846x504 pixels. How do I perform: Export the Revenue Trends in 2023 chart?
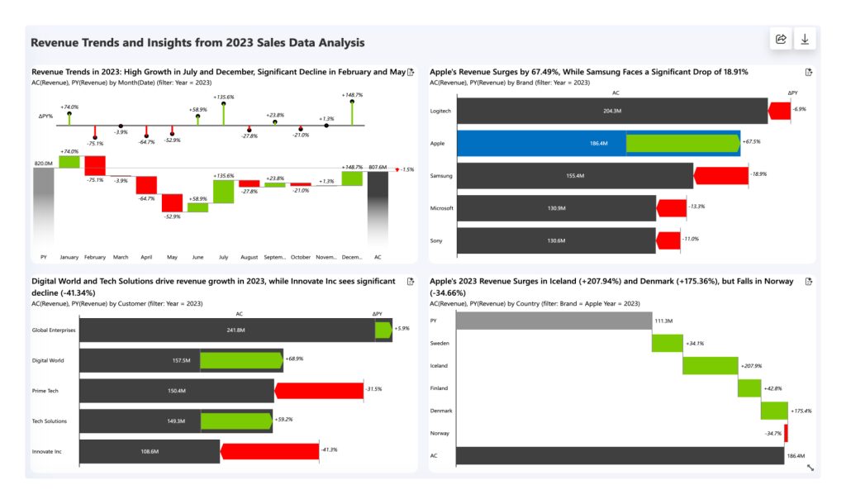[410, 73]
